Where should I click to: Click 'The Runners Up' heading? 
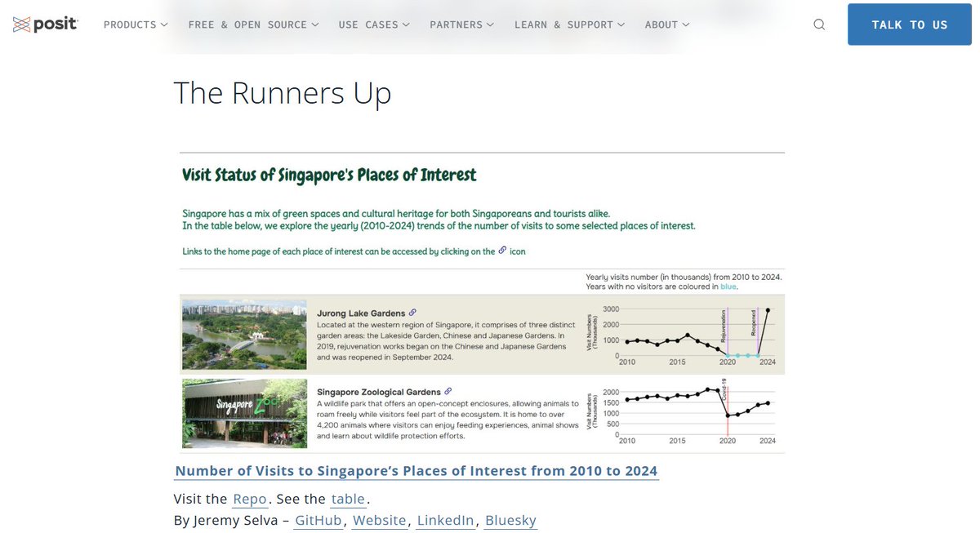283,93
